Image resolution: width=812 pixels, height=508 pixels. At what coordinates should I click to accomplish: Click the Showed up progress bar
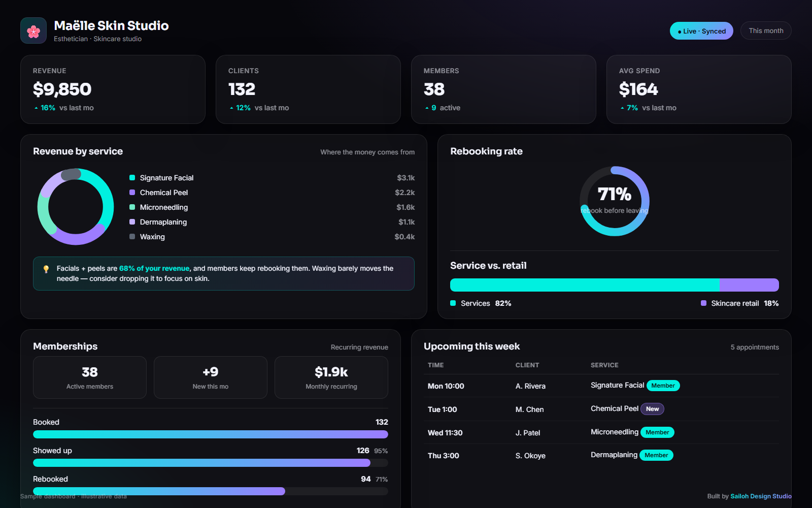[x=211, y=463]
